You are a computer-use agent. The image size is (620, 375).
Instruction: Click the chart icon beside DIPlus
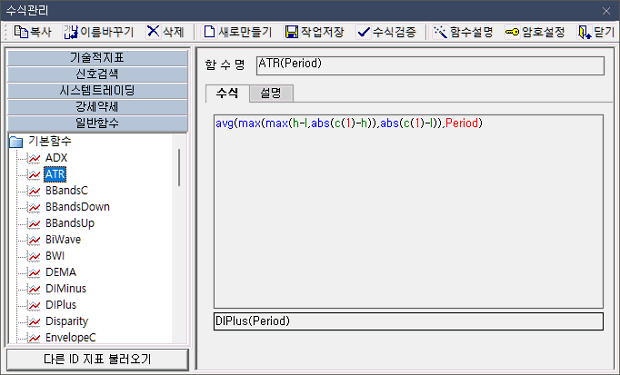[x=34, y=305]
